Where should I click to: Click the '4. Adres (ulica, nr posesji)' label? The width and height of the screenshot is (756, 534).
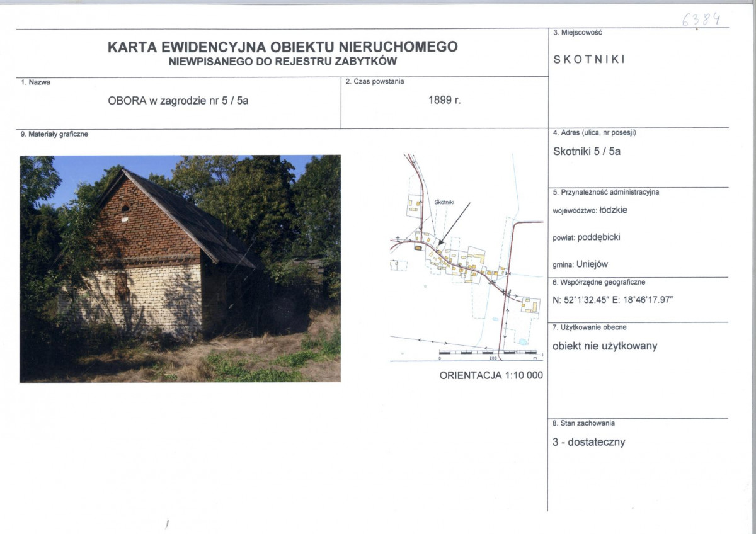595,133
